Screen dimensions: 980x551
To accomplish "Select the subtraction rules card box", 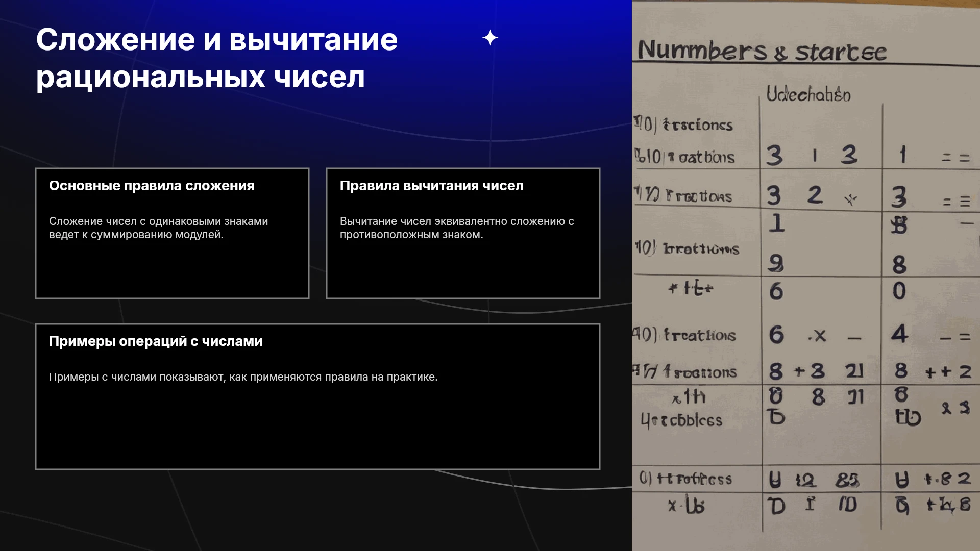I will [463, 233].
